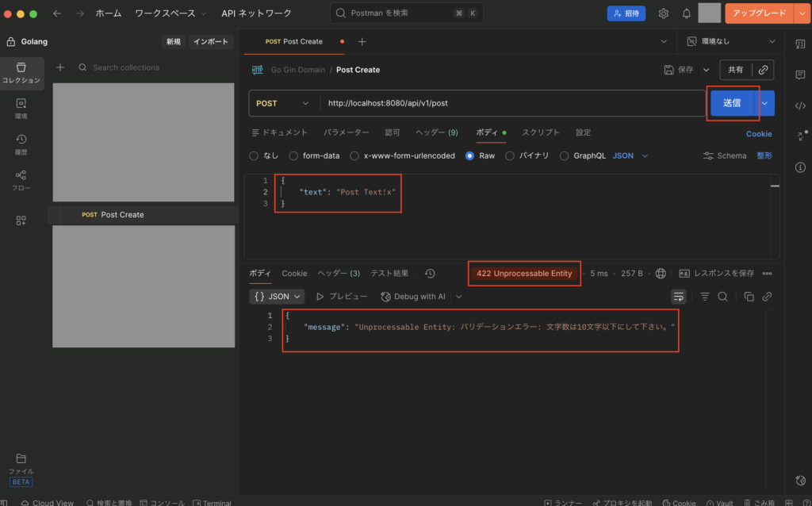Switch to the ヘッダー (9) request tab
Screen dimensions: 812x506
pyautogui.click(x=436, y=132)
